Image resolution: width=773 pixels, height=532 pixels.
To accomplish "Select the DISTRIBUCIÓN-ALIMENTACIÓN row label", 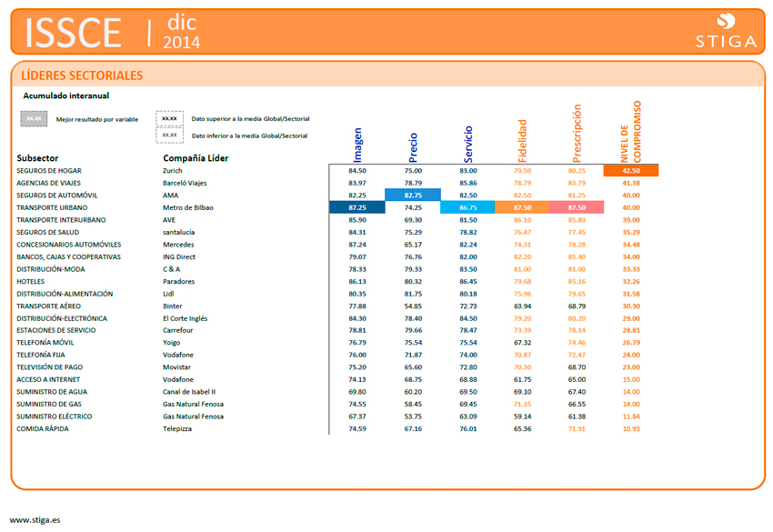I will (65, 294).
